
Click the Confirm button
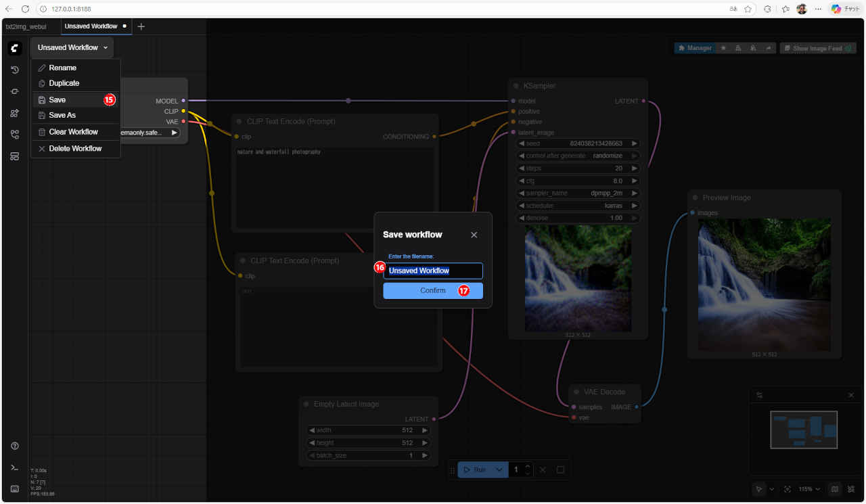point(433,291)
